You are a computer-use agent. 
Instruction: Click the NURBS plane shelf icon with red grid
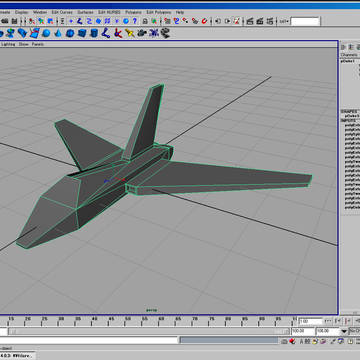(34, 33)
